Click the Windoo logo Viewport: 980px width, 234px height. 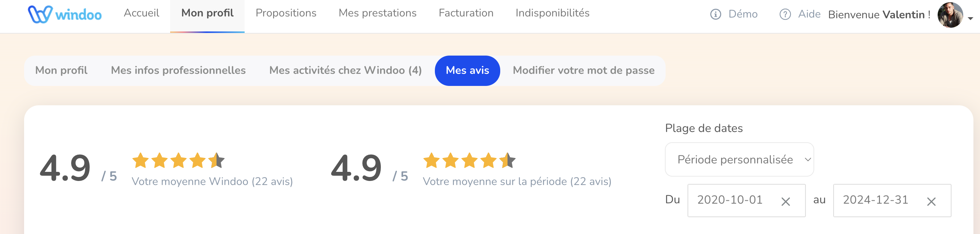coord(65,15)
